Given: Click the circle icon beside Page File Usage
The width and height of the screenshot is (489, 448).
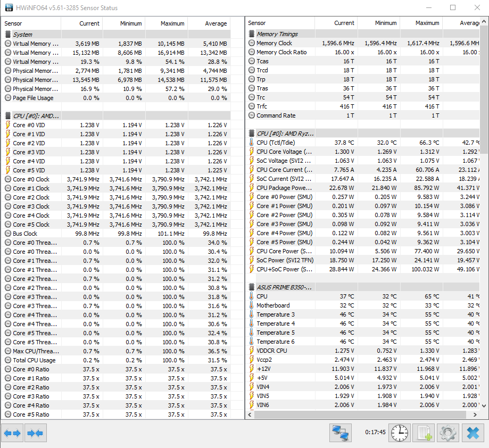Looking at the screenshot, I should click(8, 98).
